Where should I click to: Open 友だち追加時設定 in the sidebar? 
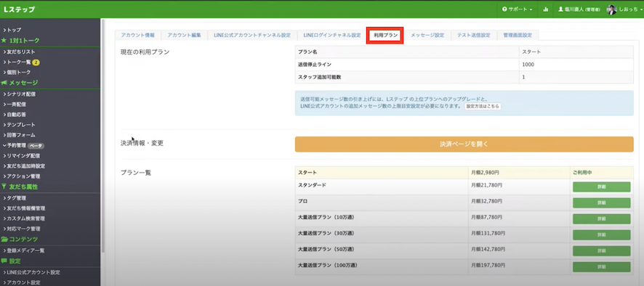click(x=24, y=166)
